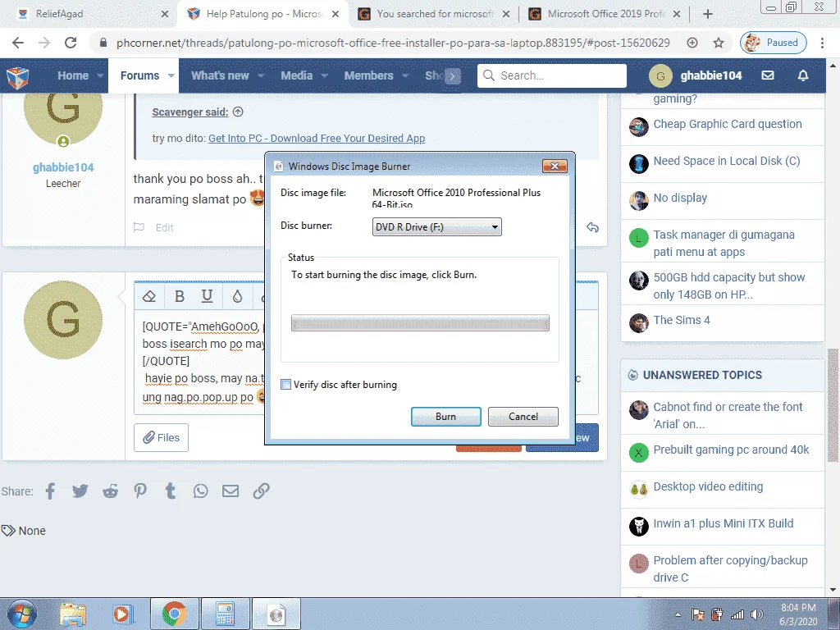This screenshot has width=840, height=630.
Task: Click volume speaker icon in system tray
Action: point(756,614)
